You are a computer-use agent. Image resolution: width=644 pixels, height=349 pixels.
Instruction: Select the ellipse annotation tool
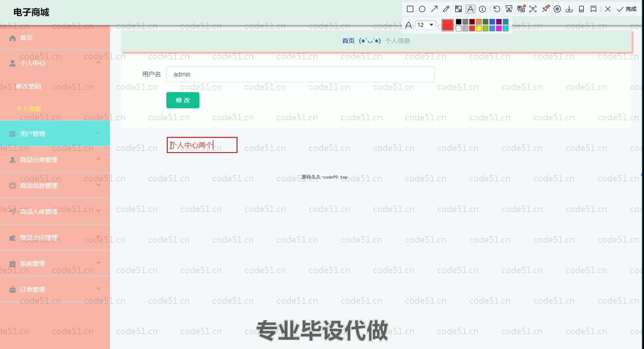click(x=422, y=9)
